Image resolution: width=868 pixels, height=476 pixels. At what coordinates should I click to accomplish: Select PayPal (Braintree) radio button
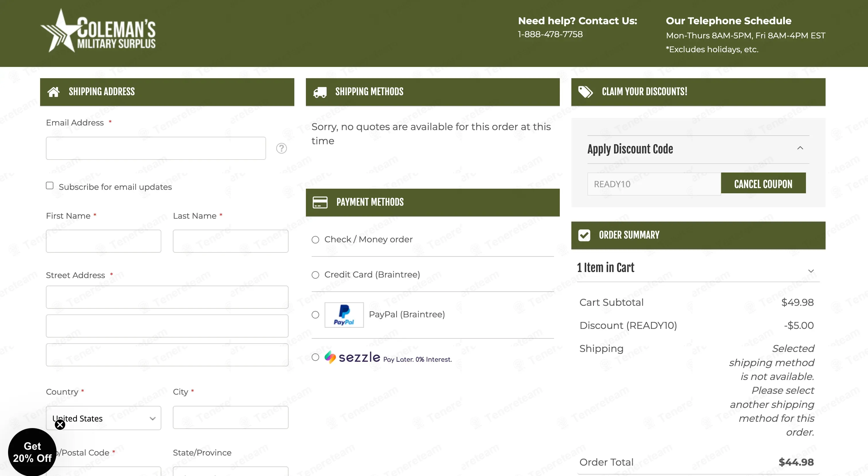pos(315,315)
